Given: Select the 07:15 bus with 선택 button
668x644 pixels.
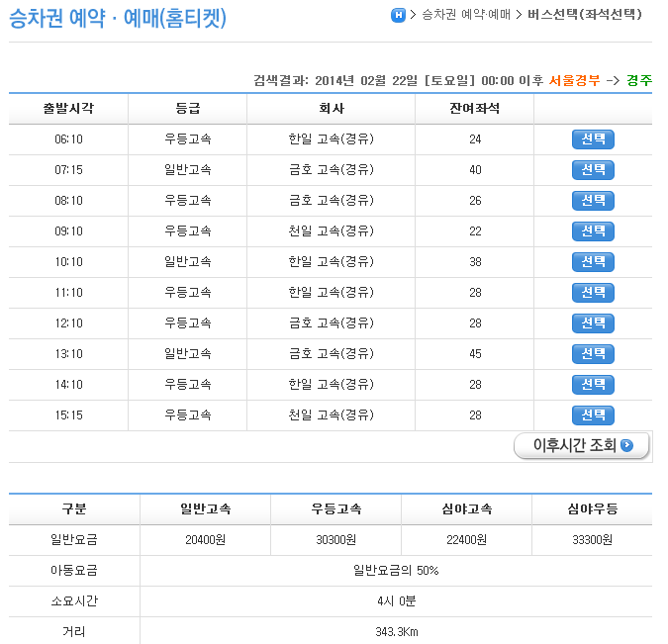Looking at the screenshot, I should [x=593, y=170].
